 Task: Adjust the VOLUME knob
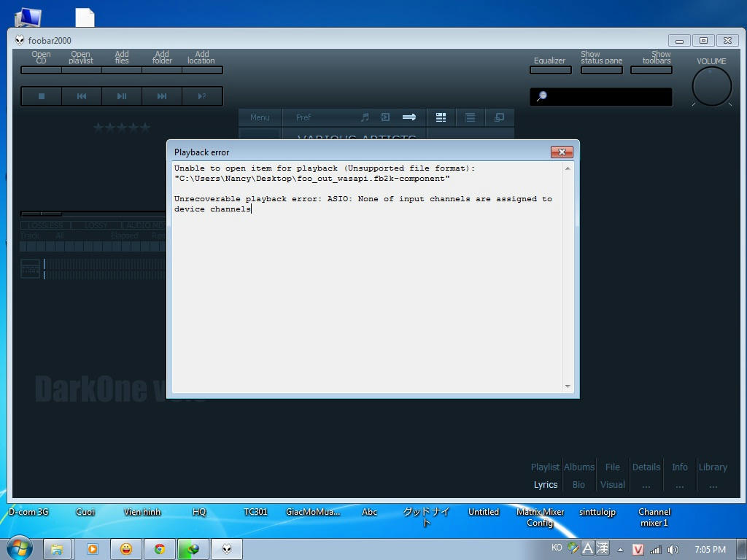pos(712,86)
